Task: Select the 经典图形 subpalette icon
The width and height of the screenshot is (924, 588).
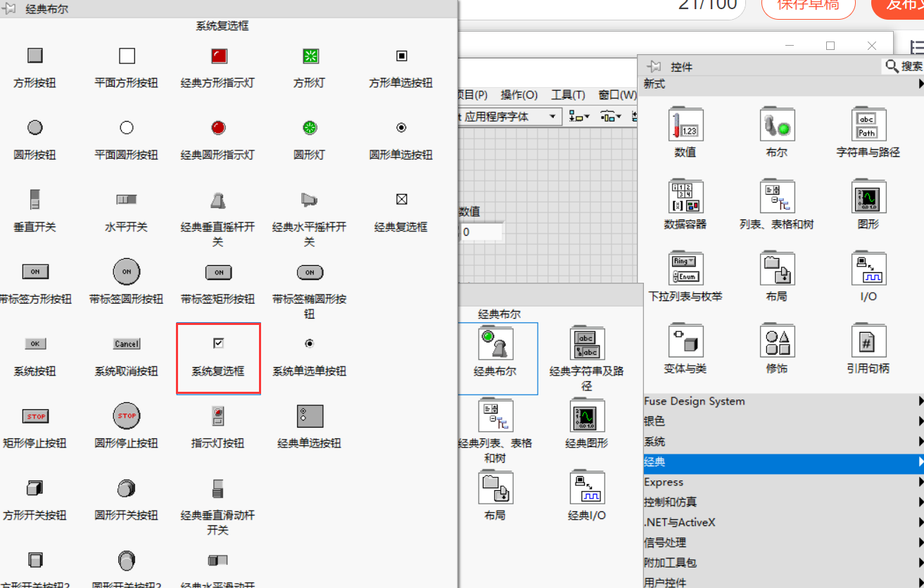Action: [x=587, y=416]
